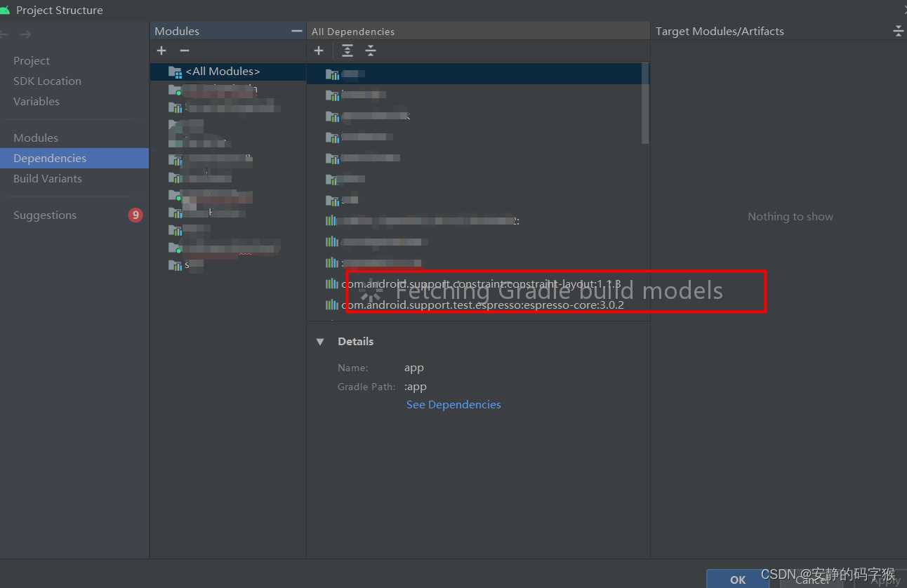Click the dependencies list scrollbar

[x=646, y=103]
